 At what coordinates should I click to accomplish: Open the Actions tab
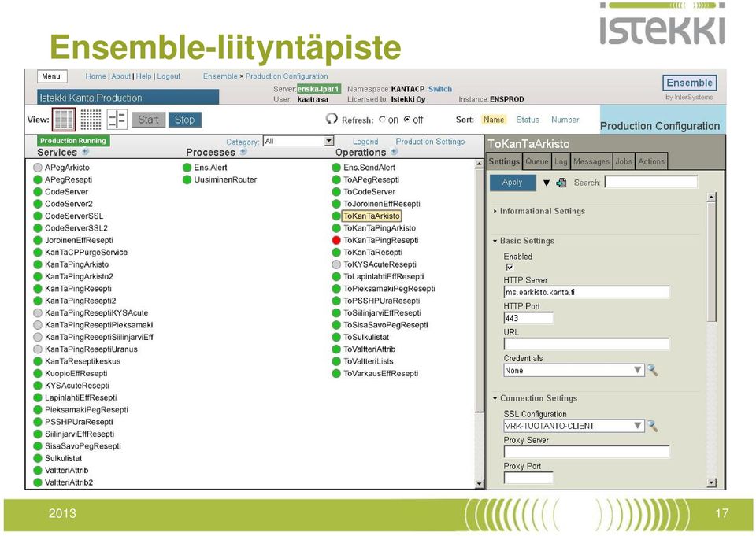651,161
